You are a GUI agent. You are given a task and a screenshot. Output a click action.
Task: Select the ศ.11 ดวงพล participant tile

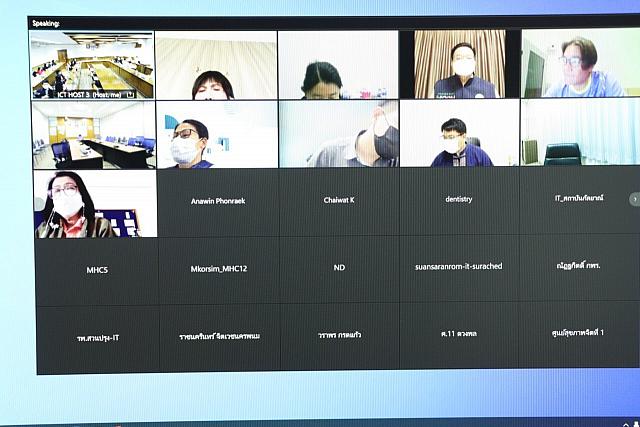click(x=459, y=335)
